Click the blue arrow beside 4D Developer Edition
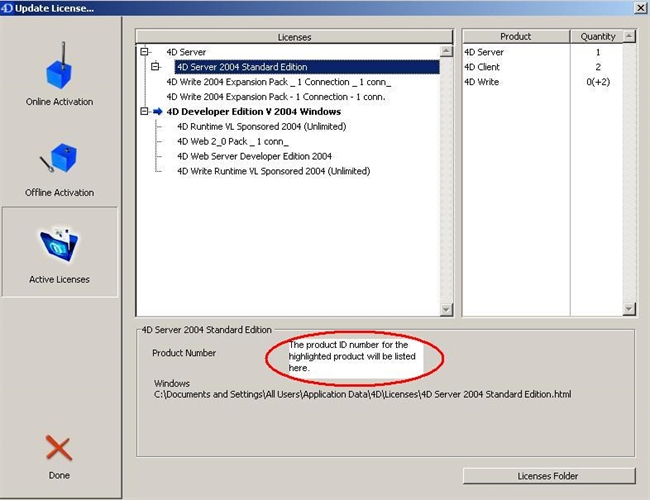Image resolution: width=650 pixels, height=500 pixels. [x=158, y=112]
